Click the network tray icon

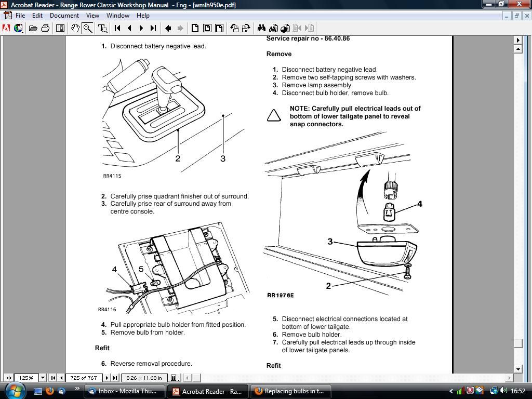pyautogui.click(x=494, y=391)
